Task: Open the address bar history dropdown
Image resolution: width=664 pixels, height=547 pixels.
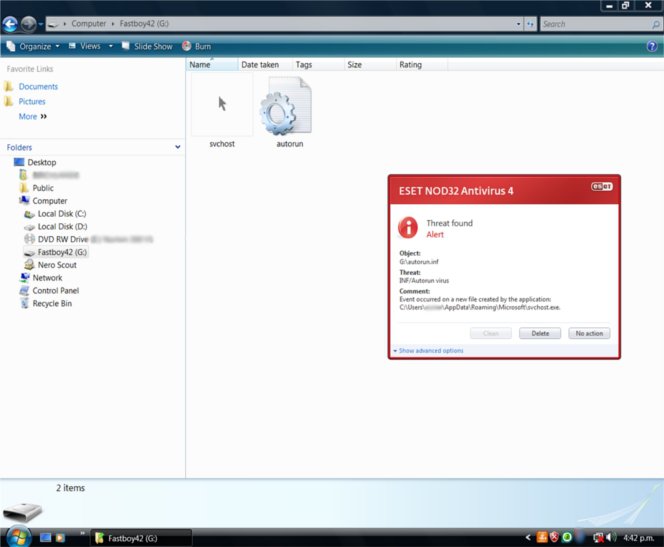Action: [x=518, y=24]
